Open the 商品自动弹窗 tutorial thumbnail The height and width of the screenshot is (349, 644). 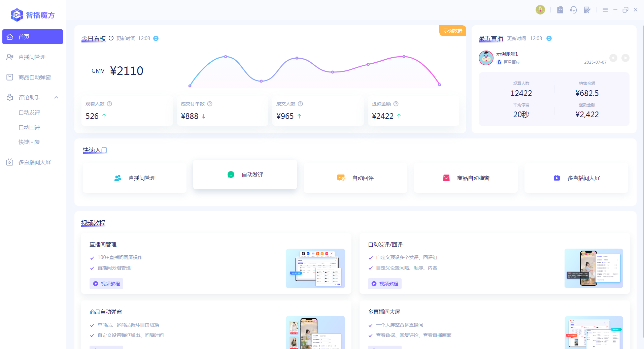pos(315,332)
